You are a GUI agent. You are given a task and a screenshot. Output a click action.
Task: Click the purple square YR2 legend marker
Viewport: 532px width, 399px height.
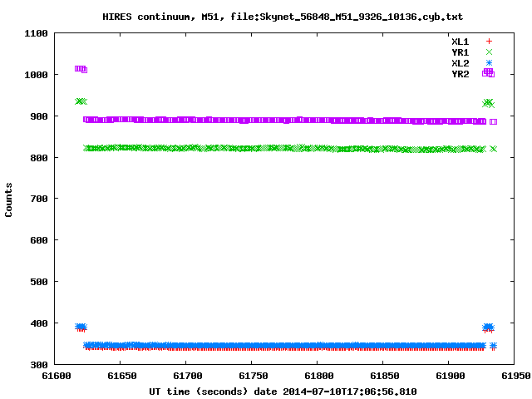coord(488,72)
